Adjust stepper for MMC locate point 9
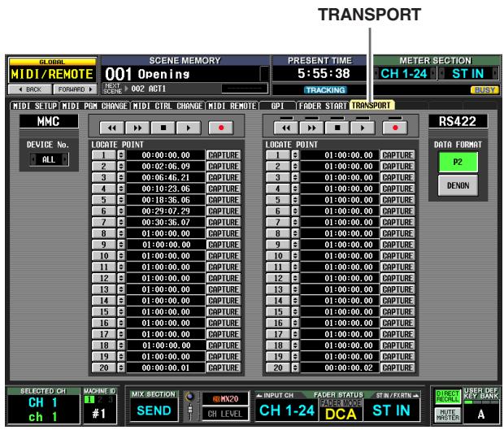The image size is (504, 430). pos(121,245)
